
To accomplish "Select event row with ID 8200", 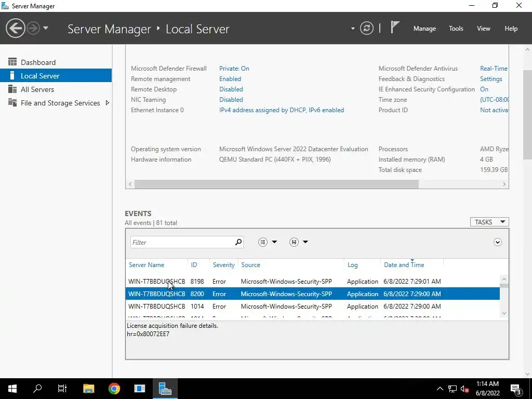I will tap(312, 294).
